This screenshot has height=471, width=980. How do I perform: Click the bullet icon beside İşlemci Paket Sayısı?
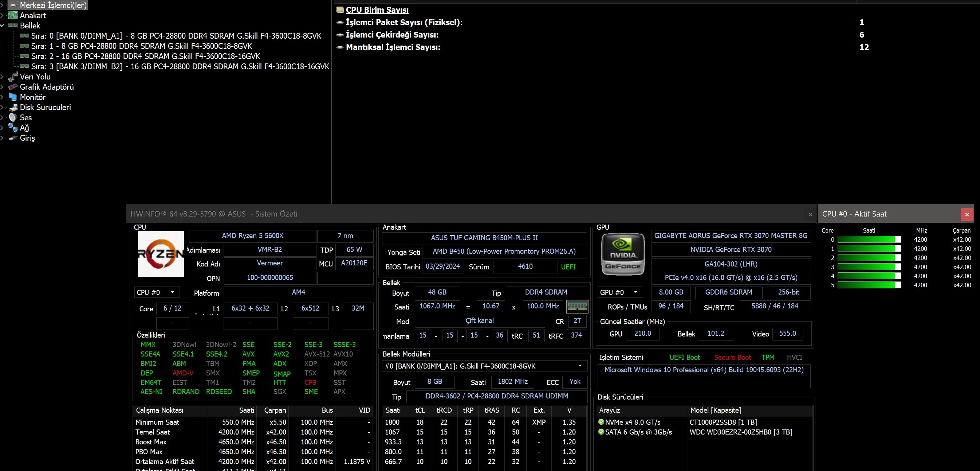[340, 23]
